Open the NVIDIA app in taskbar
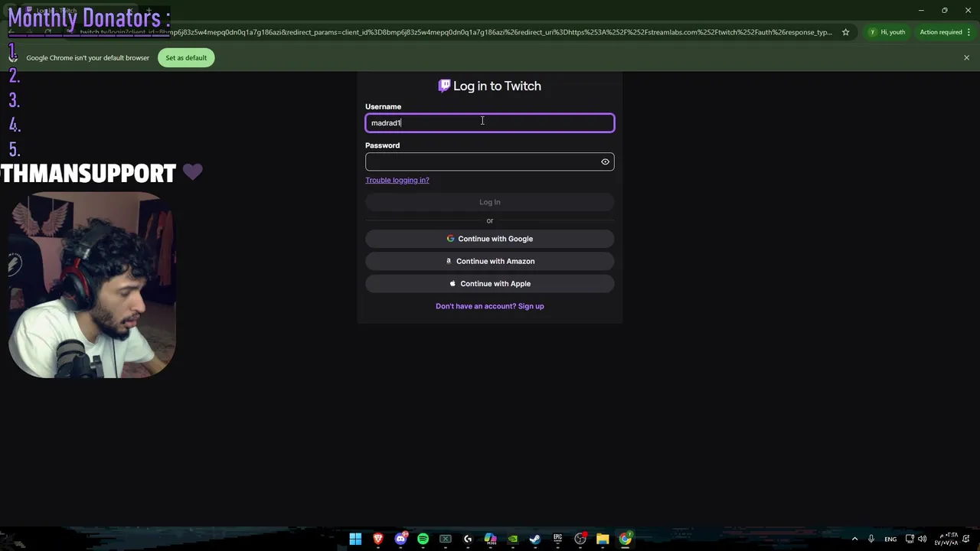 (x=512, y=539)
